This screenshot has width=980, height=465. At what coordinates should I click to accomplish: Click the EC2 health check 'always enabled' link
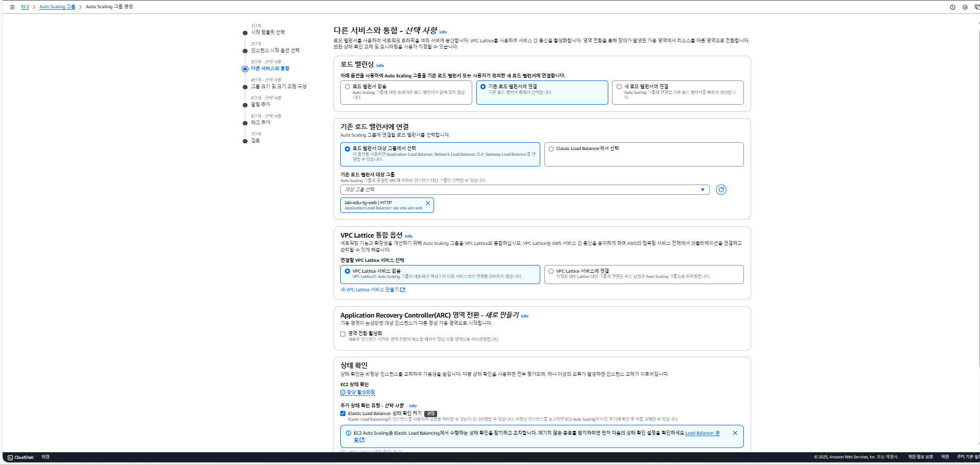click(x=361, y=392)
